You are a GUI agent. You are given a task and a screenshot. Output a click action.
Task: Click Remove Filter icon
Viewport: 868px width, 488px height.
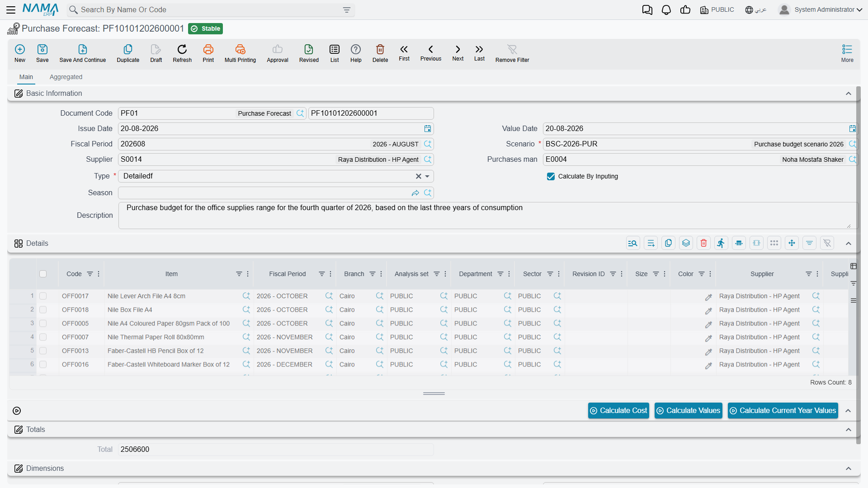[512, 49]
